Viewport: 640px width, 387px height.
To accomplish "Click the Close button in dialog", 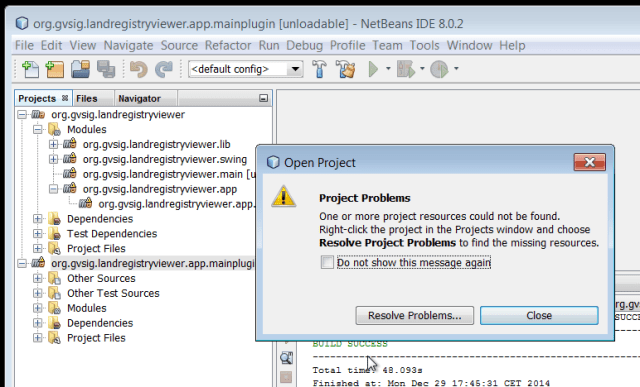I will pyautogui.click(x=539, y=316).
